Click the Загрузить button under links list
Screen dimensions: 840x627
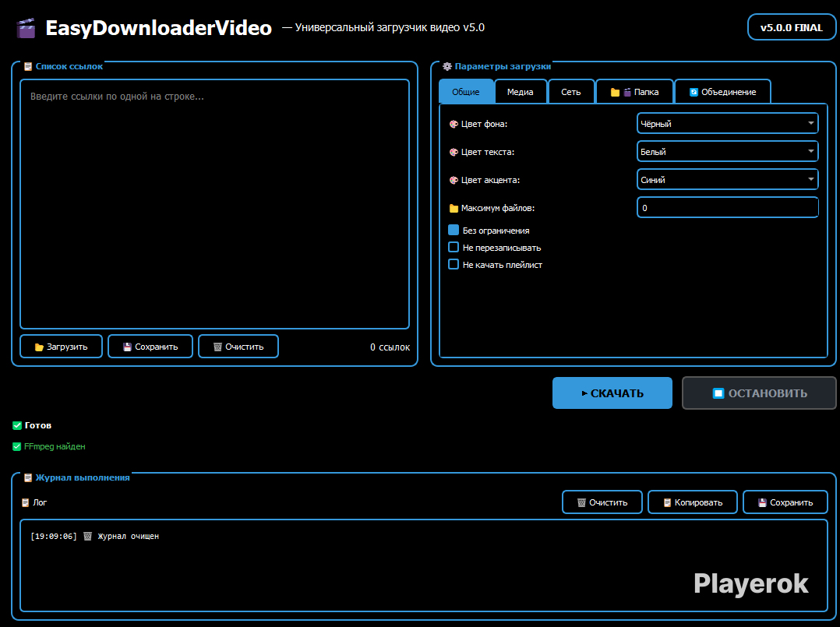(x=61, y=347)
